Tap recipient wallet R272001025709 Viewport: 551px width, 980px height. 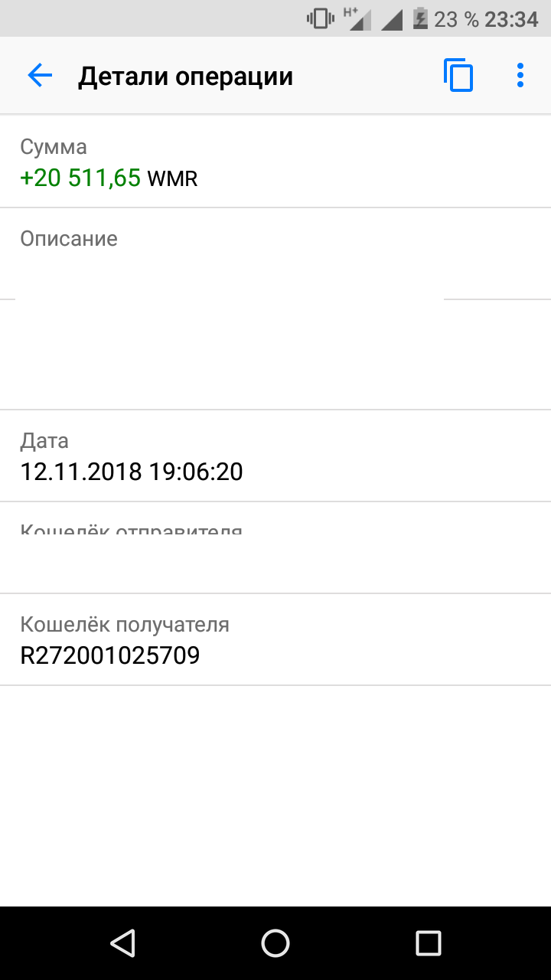pos(110,655)
